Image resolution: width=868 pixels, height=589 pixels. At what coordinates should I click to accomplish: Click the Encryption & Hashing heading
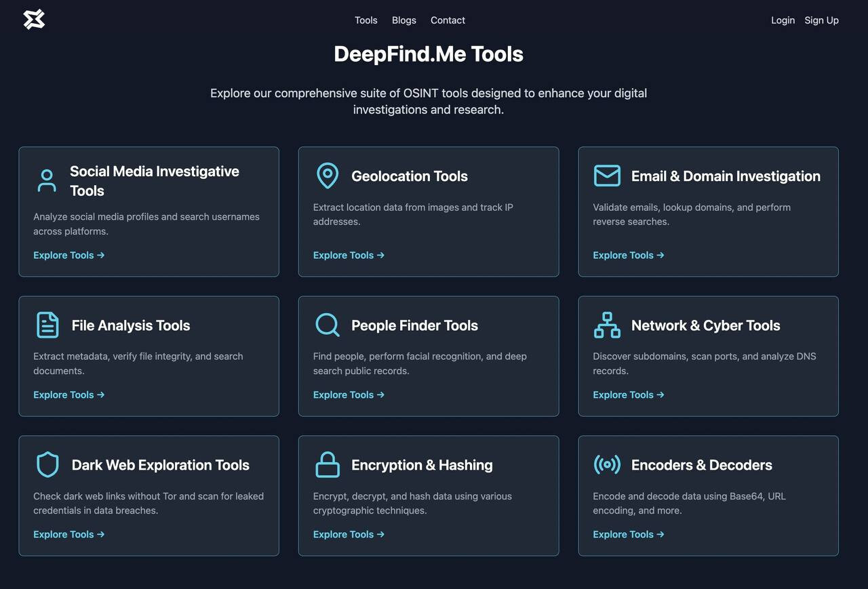pyautogui.click(x=422, y=465)
